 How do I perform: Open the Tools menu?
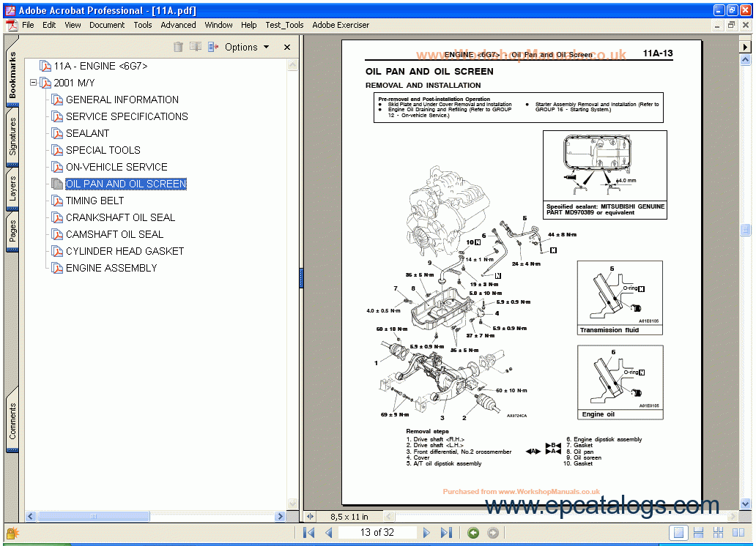click(x=143, y=25)
